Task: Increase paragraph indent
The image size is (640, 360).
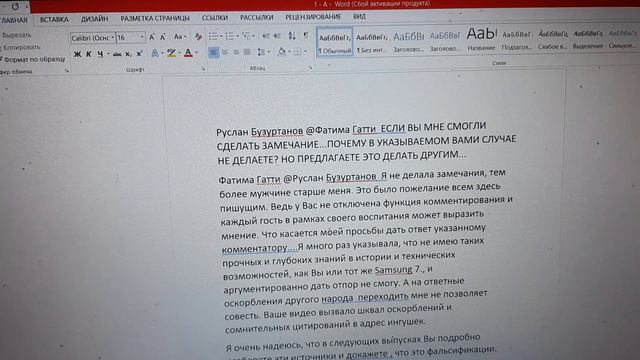Action: (x=277, y=36)
